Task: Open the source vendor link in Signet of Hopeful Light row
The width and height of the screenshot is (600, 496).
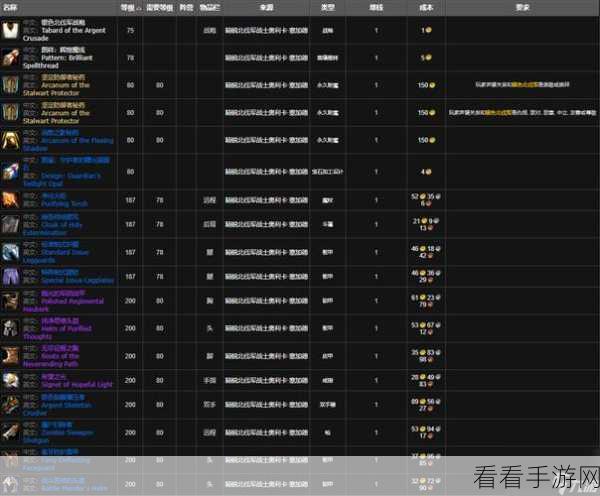Action: coord(266,380)
